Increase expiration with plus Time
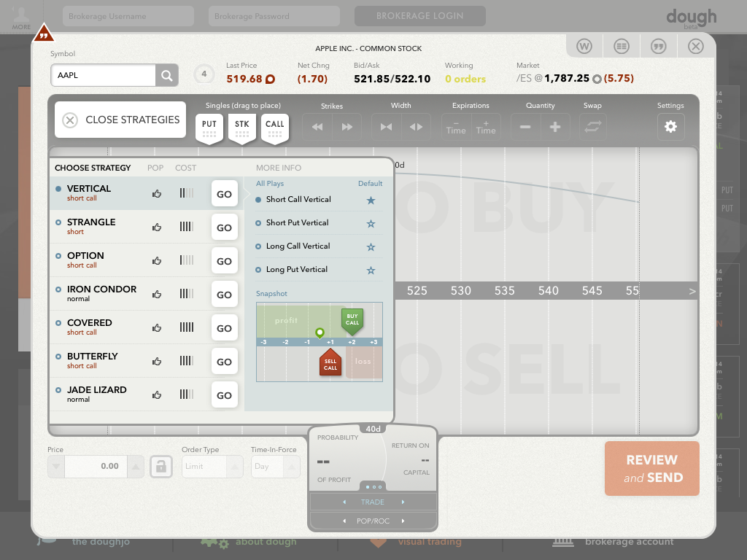Viewport: 747px width, 560px height. [486, 127]
